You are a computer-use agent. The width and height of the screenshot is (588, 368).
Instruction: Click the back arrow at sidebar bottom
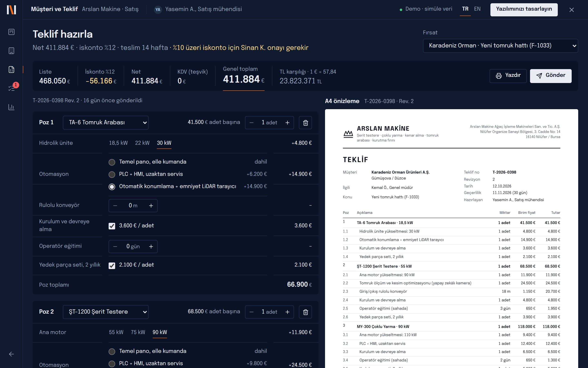(11, 354)
